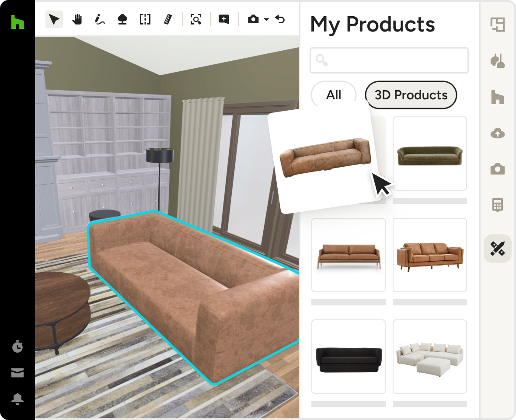Select the dimensions tool in the toolbar
This screenshot has width=516, height=420.
point(145,19)
